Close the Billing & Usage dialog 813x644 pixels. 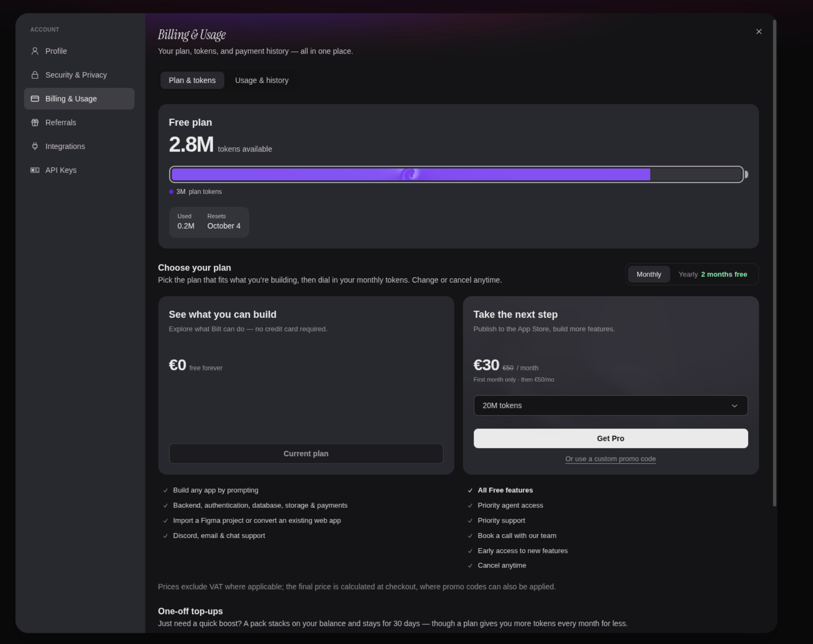[759, 32]
